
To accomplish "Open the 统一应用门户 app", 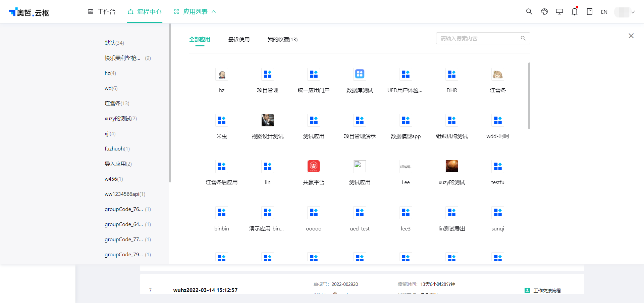I will (314, 74).
